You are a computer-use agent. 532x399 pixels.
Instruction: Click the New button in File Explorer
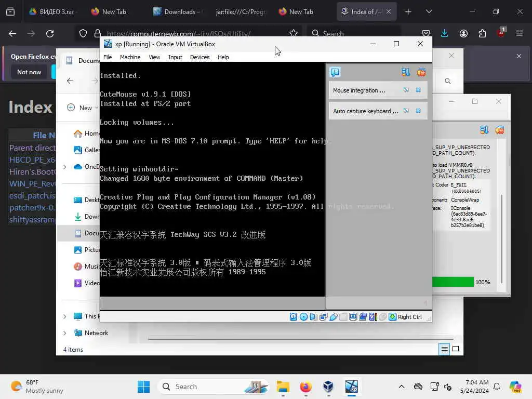point(82,108)
